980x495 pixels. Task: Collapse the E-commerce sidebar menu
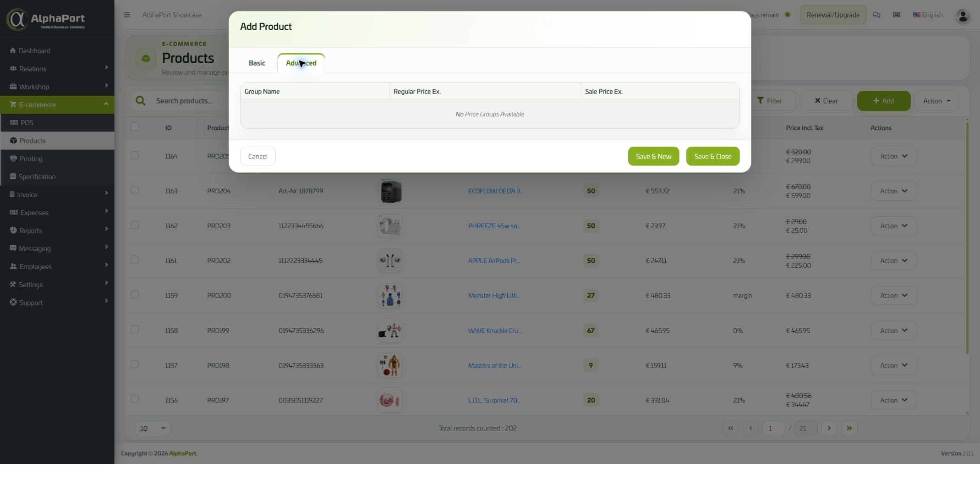pos(57,104)
